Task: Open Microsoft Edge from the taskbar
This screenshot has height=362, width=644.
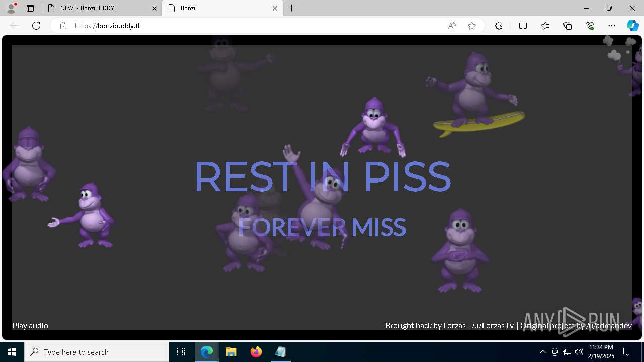Action: pos(207,352)
